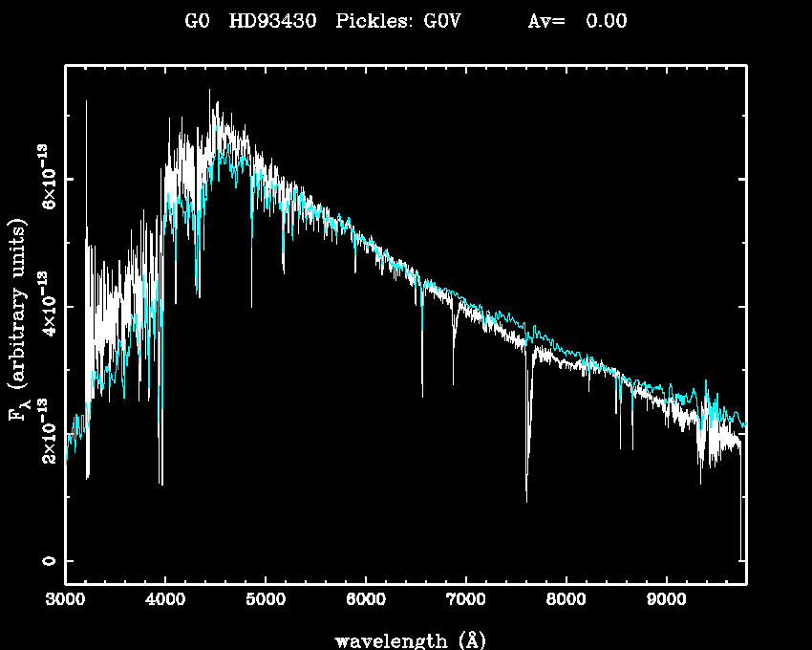The height and width of the screenshot is (650, 812).
Task: Click the HD93430 star name in title
Action: pos(275,22)
